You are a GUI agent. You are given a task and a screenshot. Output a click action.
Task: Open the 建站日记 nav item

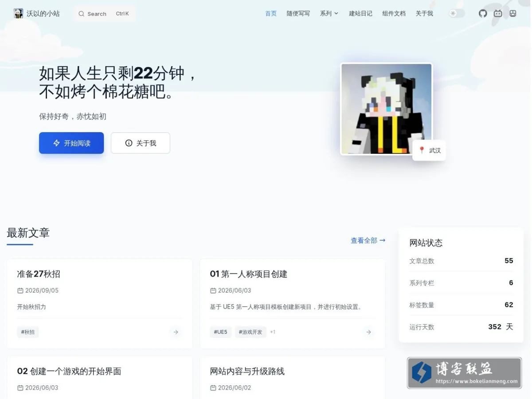360,13
